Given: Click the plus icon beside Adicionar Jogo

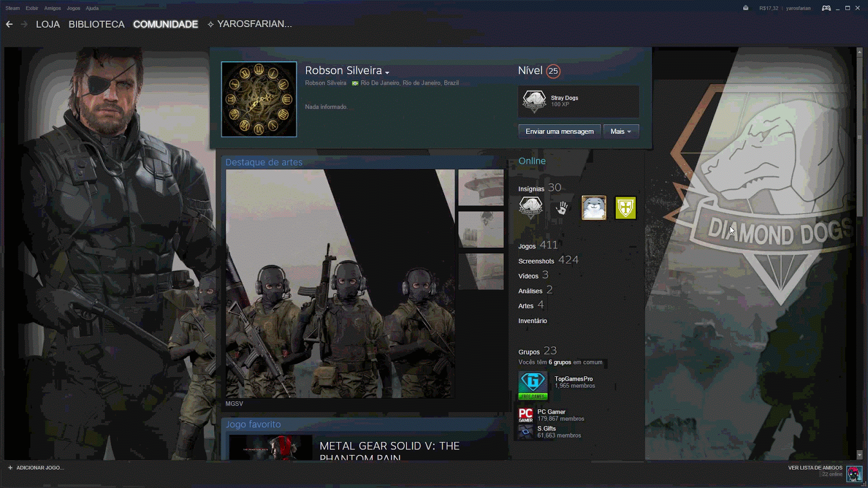Looking at the screenshot, I should (10, 468).
